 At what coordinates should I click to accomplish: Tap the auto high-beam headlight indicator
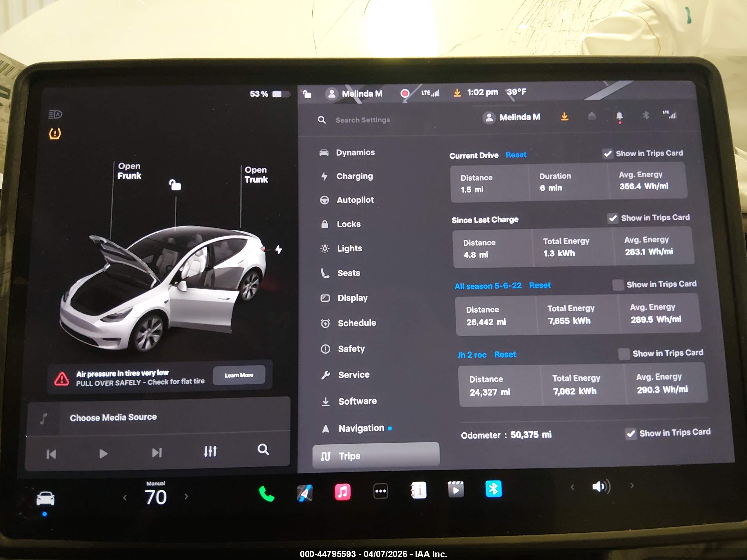[x=55, y=114]
